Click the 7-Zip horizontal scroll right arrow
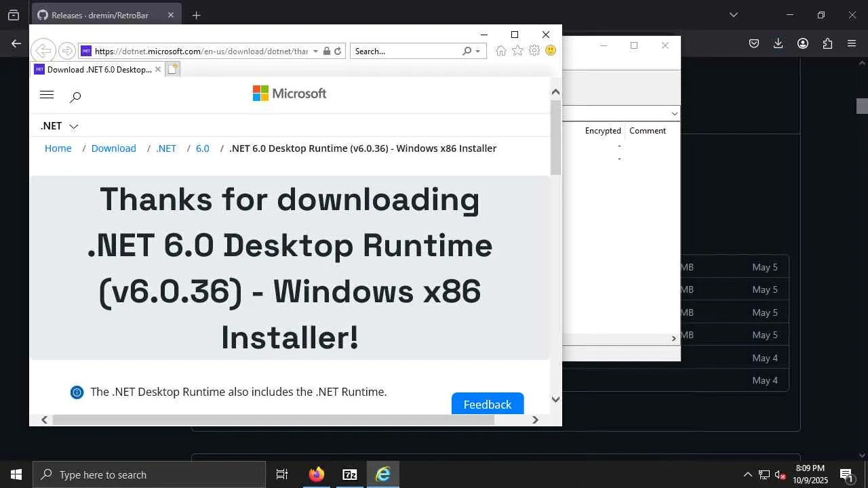The image size is (868, 488). point(674,338)
